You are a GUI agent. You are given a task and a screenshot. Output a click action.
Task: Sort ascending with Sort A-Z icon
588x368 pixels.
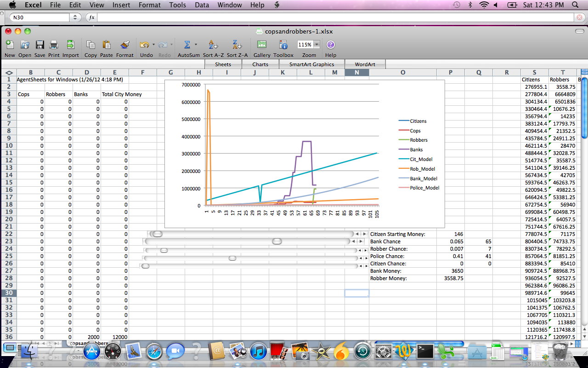tap(213, 45)
